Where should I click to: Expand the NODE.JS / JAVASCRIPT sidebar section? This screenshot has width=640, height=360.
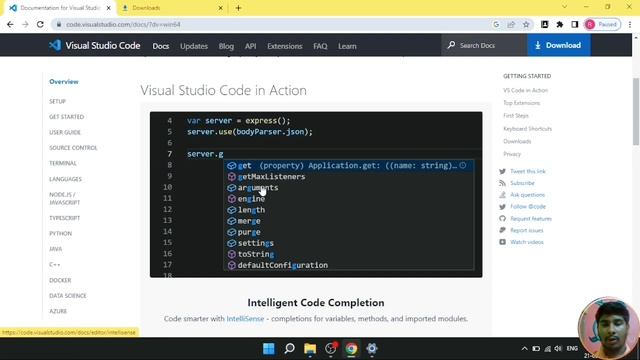(x=64, y=198)
